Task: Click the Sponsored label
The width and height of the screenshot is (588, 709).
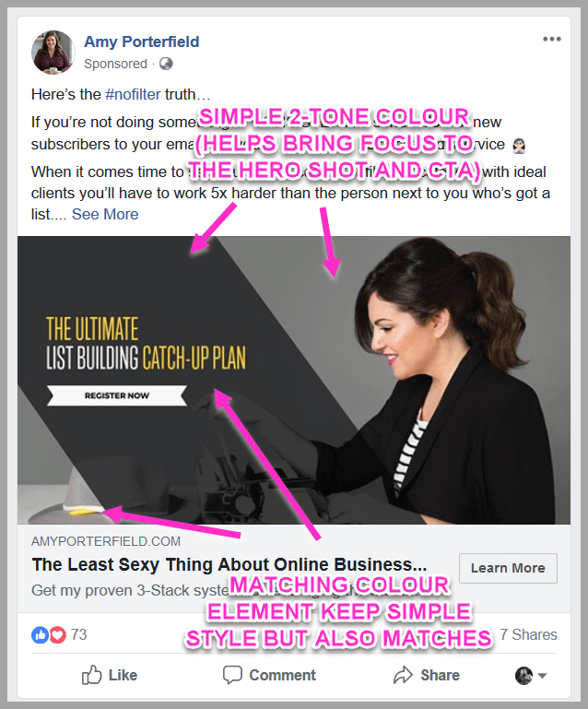Action: pos(116,64)
